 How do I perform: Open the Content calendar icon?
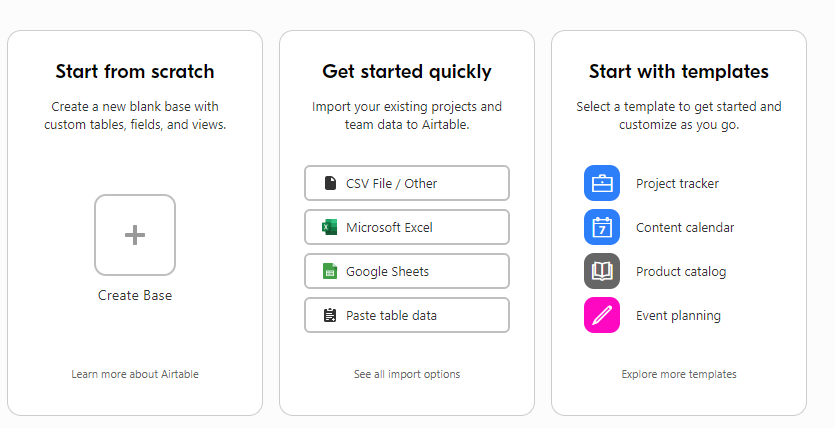pyautogui.click(x=602, y=227)
